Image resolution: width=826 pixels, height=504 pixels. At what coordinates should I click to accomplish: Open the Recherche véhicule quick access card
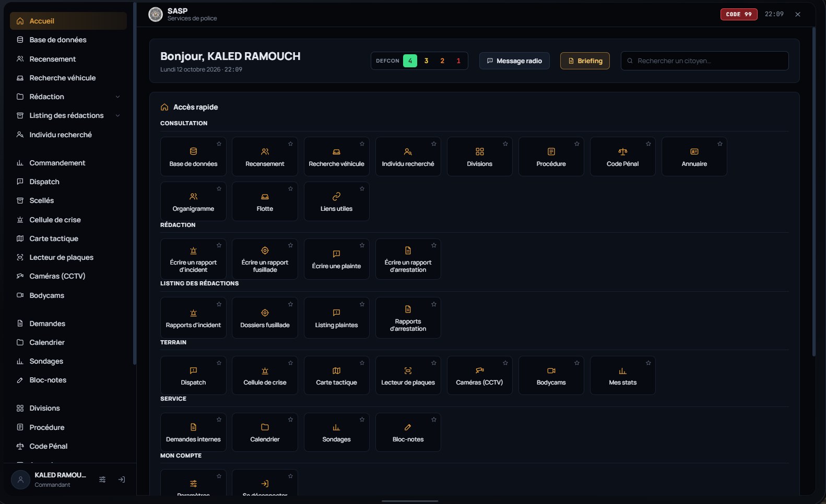[336, 157]
